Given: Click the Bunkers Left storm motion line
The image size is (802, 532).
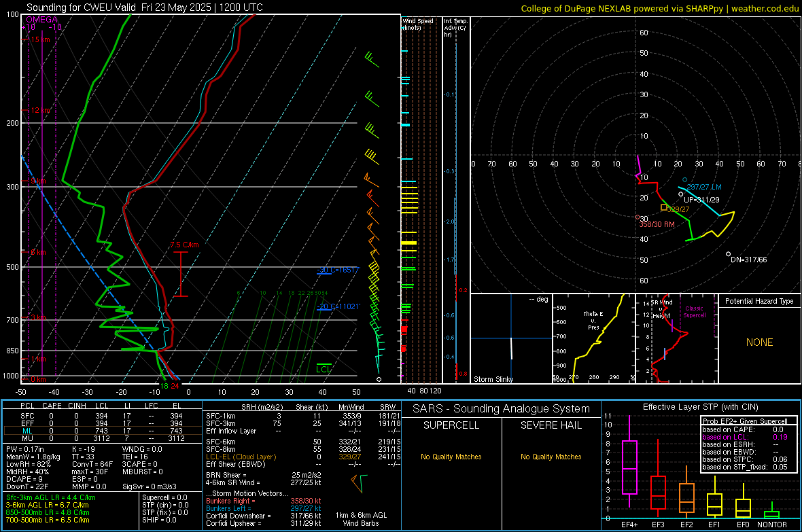Looking at the screenshot, I should click(x=264, y=508).
